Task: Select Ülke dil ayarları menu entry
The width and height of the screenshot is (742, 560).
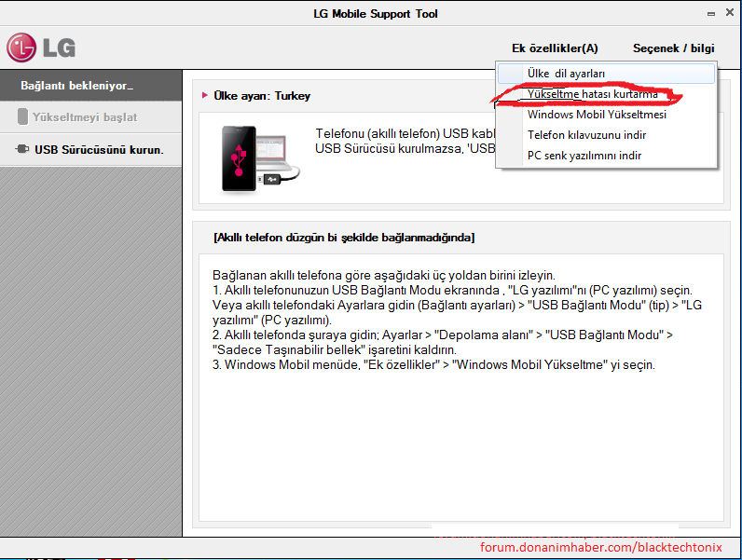Action: tap(606, 74)
